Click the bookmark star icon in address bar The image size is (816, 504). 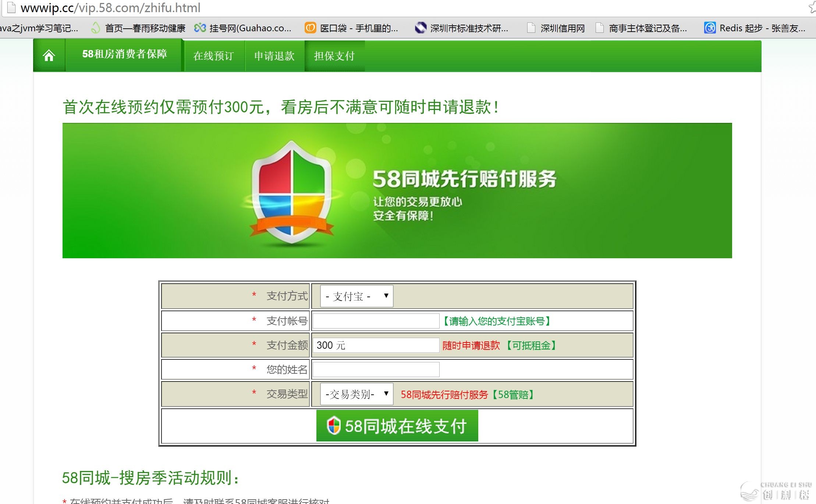(x=812, y=7)
